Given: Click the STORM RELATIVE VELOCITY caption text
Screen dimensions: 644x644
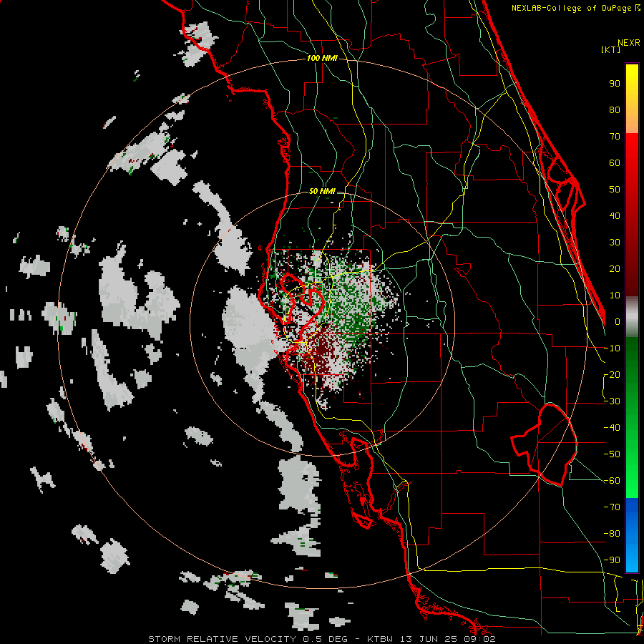Looking at the screenshot, I should [223, 639].
